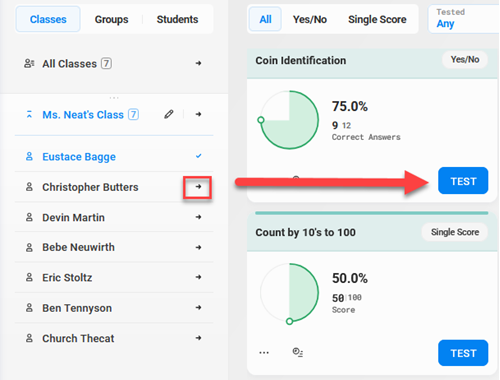The height and width of the screenshot is (380, 500).
Task: Select student Devin Martin
Action: [73, 217]
